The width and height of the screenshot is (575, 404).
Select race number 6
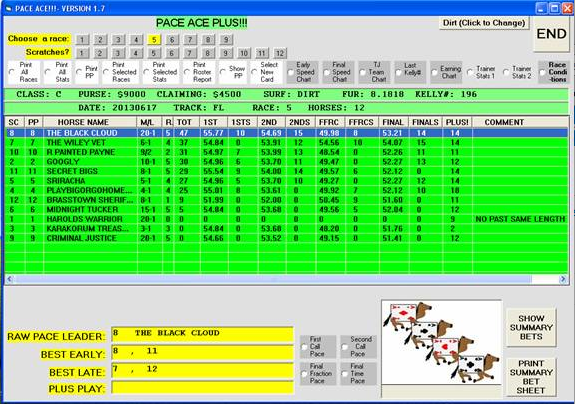172,40
